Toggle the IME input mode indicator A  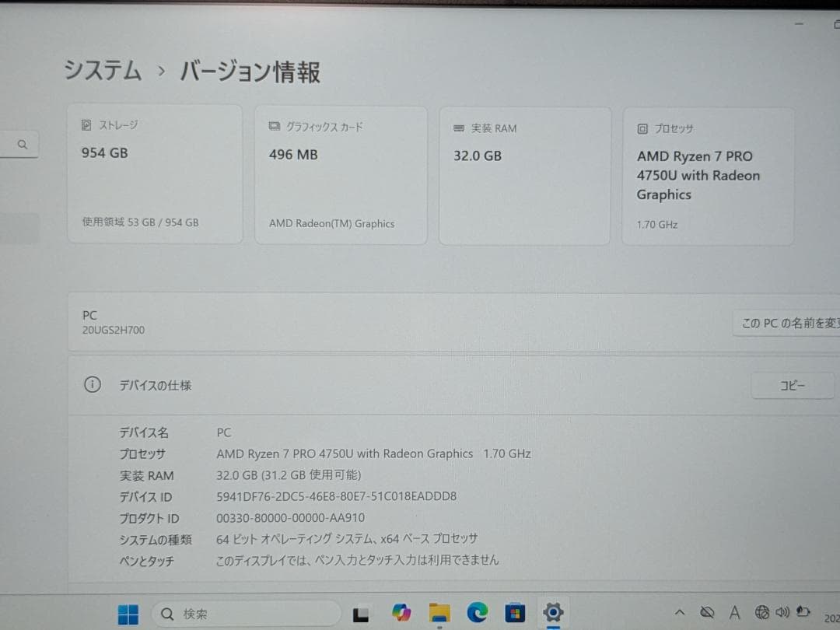click(x=735, y=613)
